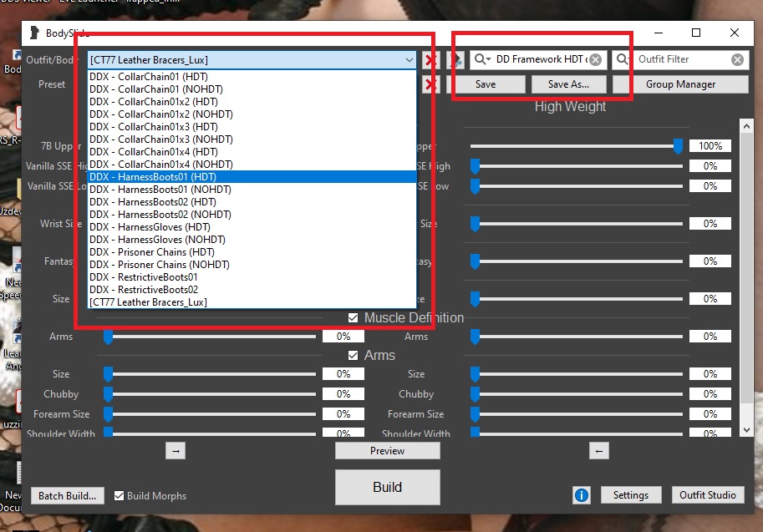The width and height of the screenshot is (763, 532).
Task: Click the slider panel scrollbar thumb
Action: tap(746, 268)
